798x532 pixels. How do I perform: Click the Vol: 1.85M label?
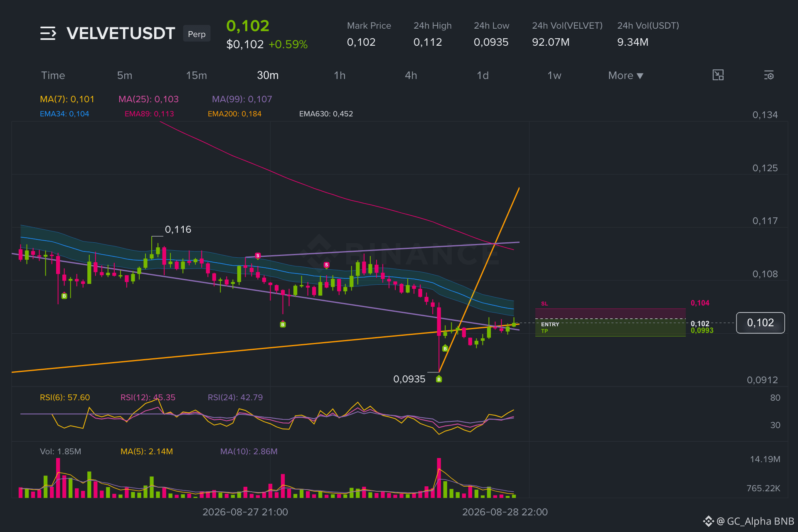(61, 451)
